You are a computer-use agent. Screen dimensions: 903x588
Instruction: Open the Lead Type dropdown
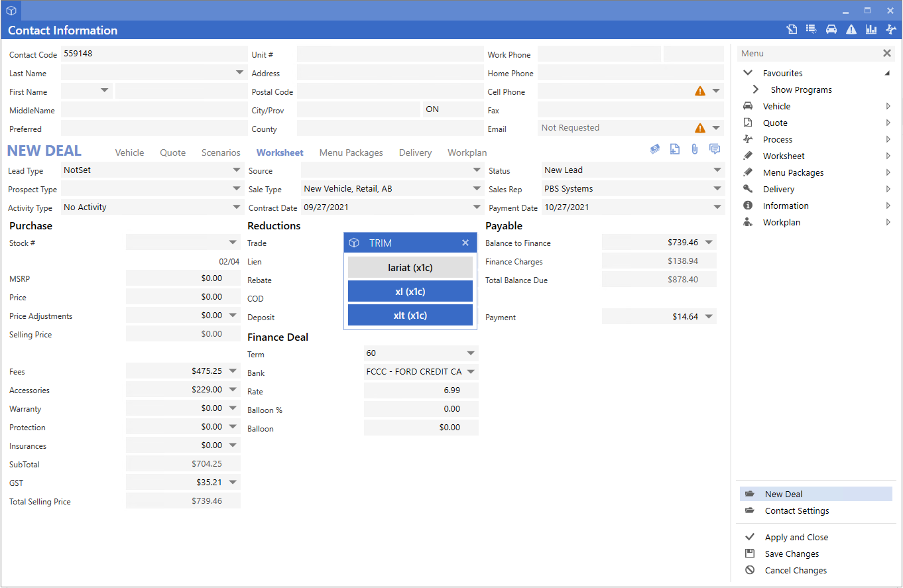click(237, 170)
